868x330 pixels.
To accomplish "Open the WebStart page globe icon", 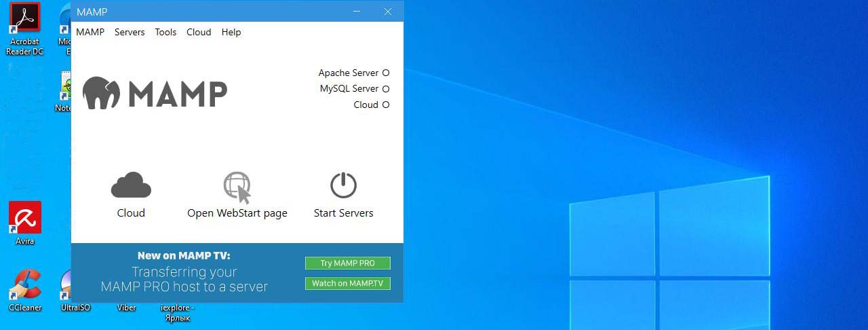I will pos(237,187).
